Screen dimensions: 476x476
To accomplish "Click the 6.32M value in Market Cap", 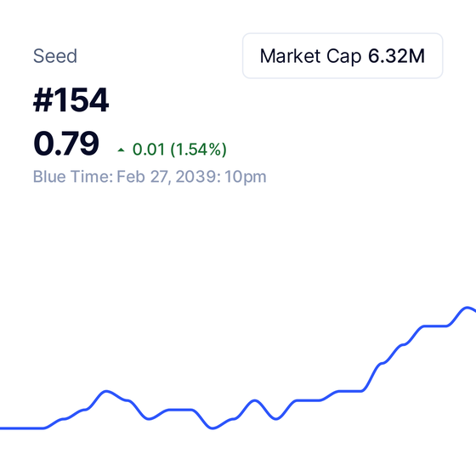I will coord(396,56).
